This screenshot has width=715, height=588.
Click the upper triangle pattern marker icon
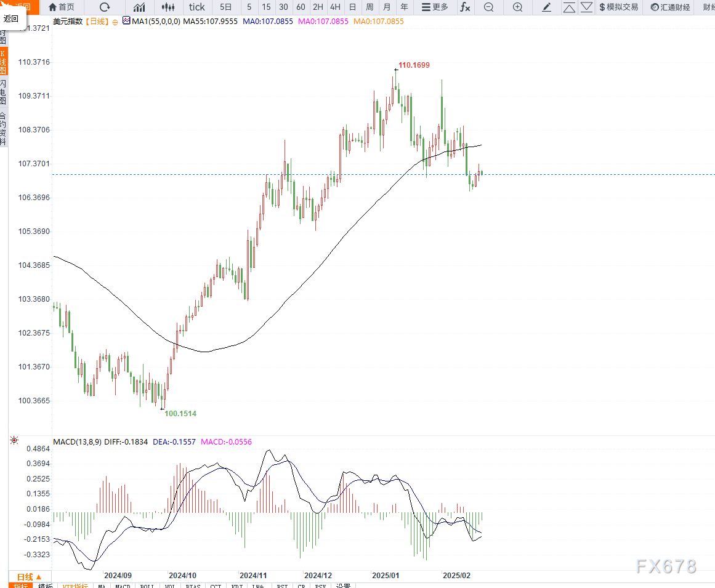(x=569, y=7)
